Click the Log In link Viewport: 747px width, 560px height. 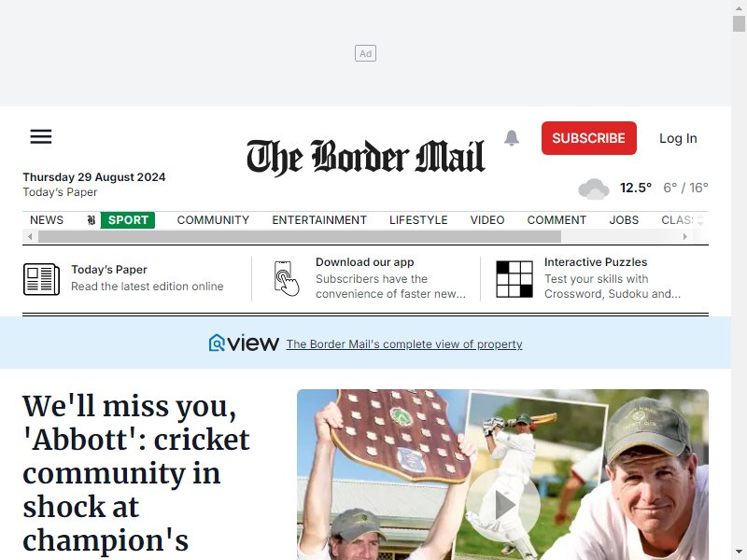pos(678,138)
